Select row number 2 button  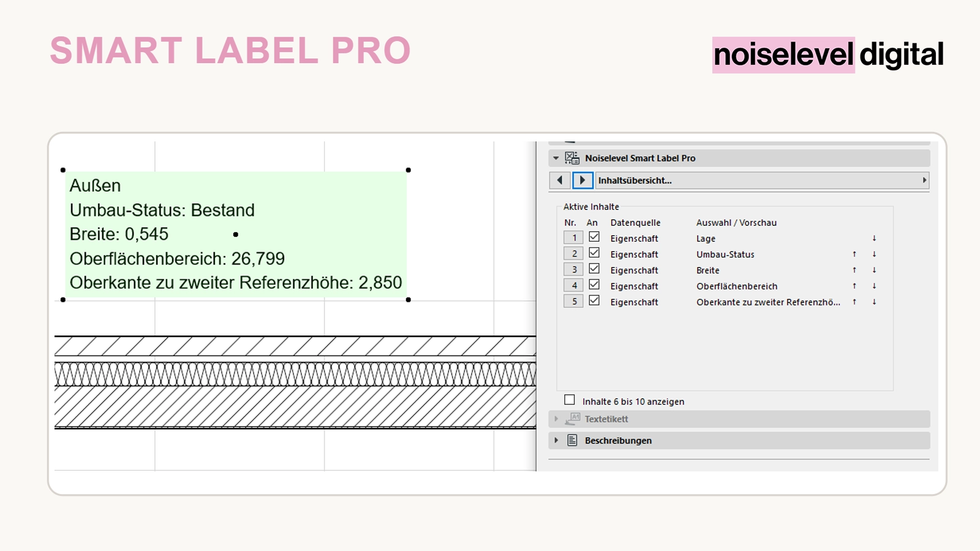click(573, 253)
